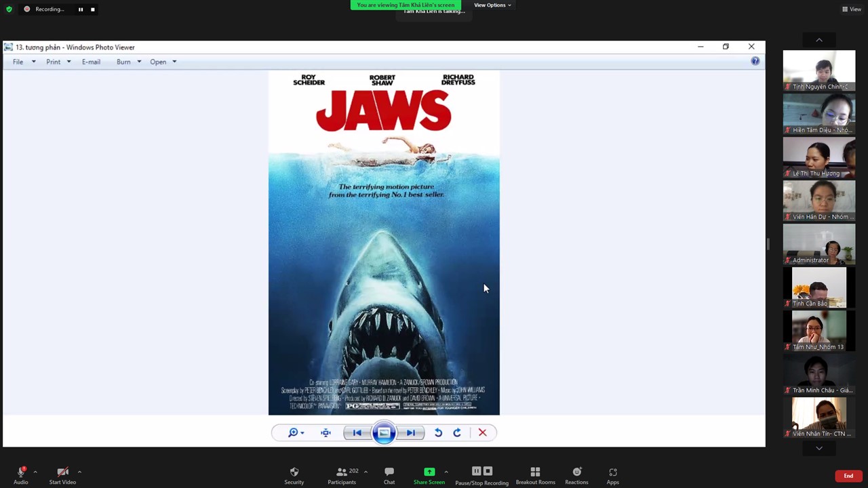Close the Windows Photo Viewer window
The height and width of the screenshot is (488, 868).
[x=751, y=47]
